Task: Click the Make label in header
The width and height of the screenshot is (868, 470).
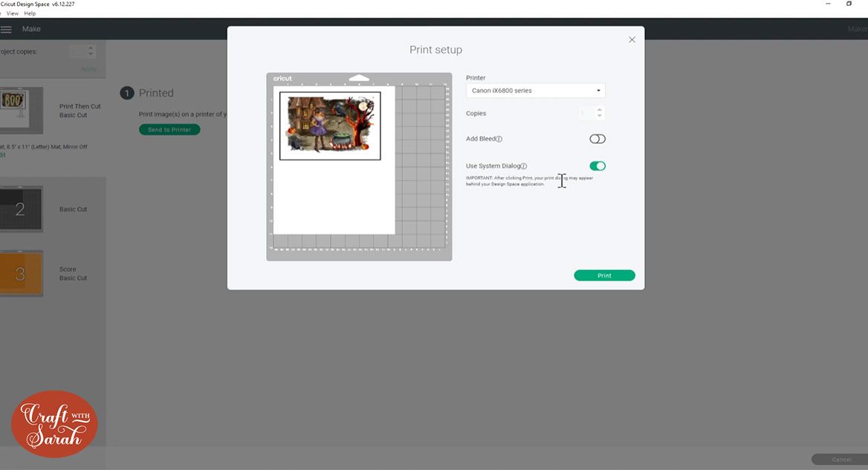Action: [x=31, y=29]
